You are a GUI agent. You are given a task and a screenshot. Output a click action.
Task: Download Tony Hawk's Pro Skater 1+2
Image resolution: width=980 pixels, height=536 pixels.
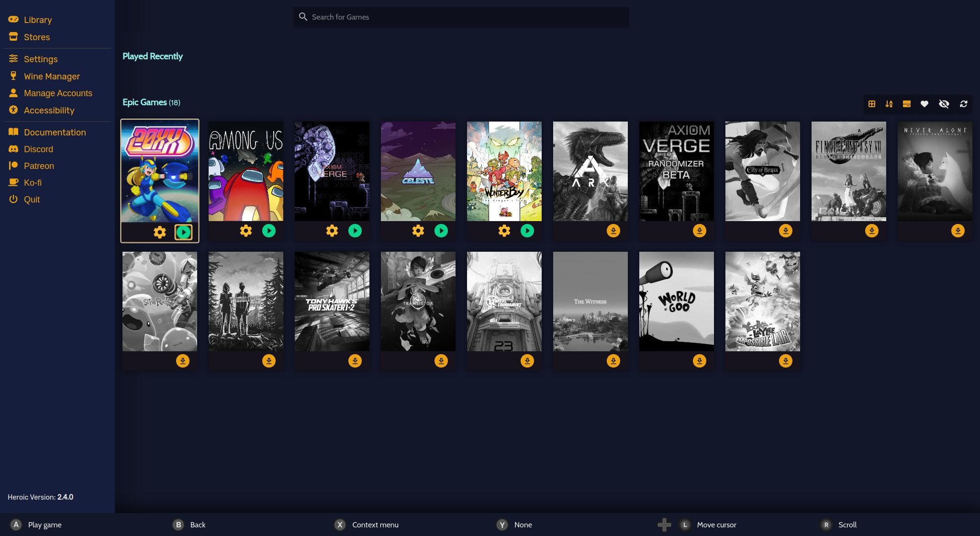(355, 361)
